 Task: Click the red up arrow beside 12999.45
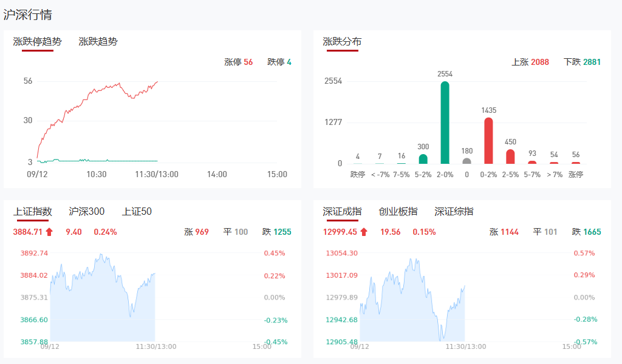click(x=364, y=232)
